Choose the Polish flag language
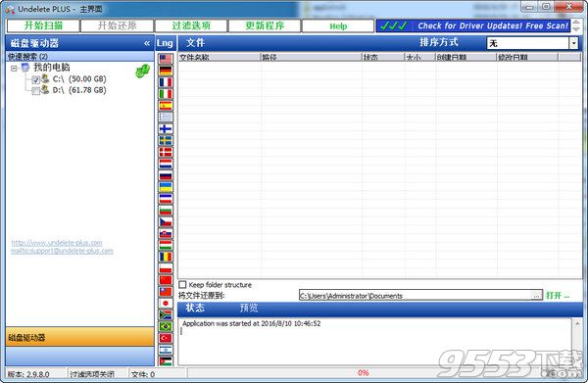This screenshot has height=383, width=588. pos(166,268)
